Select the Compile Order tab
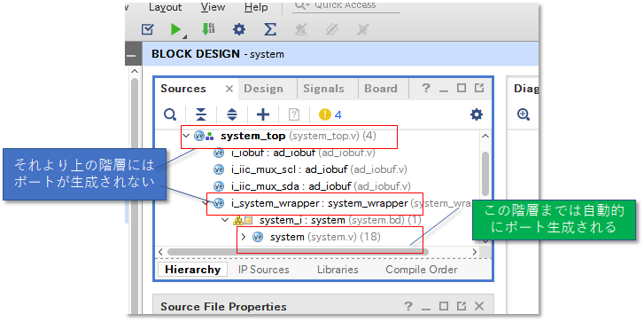644x322 pixels. point(422,270)
